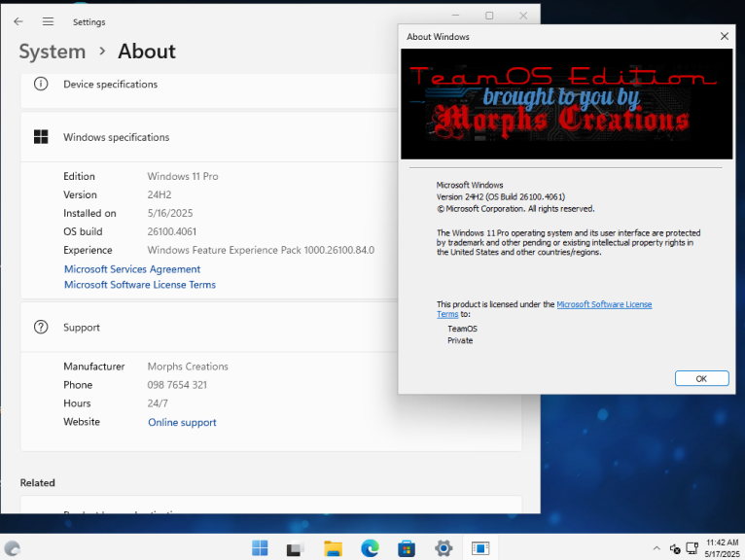745x560 pixels.
Task: Maximize the Settings window
Action: [x=489, y=16]
